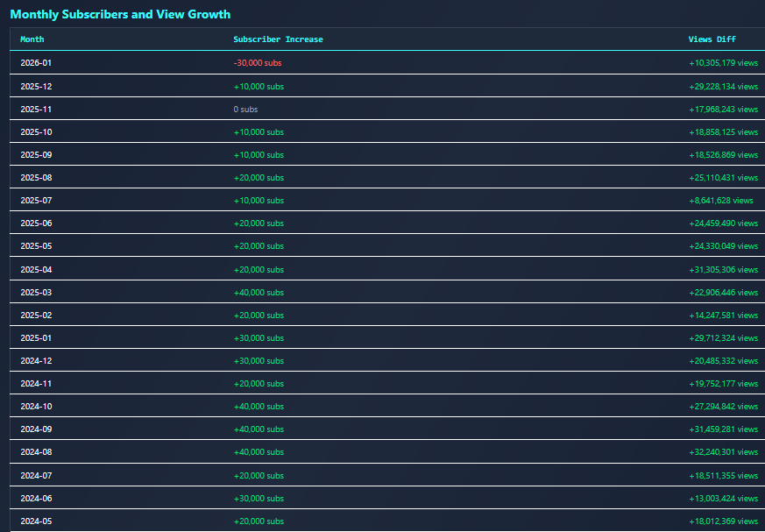Select the 2024-06 month cell
This screenshot has width=765, height=532.
coord(36,499)
